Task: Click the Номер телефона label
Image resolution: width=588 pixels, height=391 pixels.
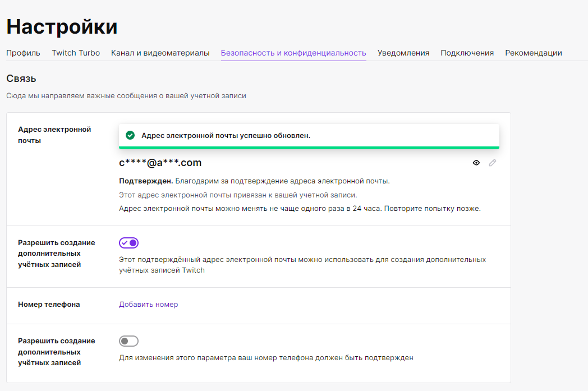Action: pos(49,305)
